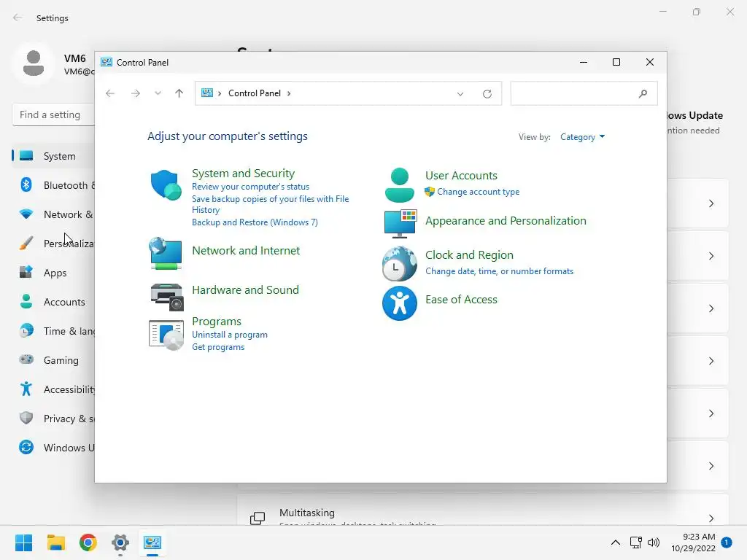Click Save backup copies with File History
This screenshot has width=747, height=560.
(270, 204)
